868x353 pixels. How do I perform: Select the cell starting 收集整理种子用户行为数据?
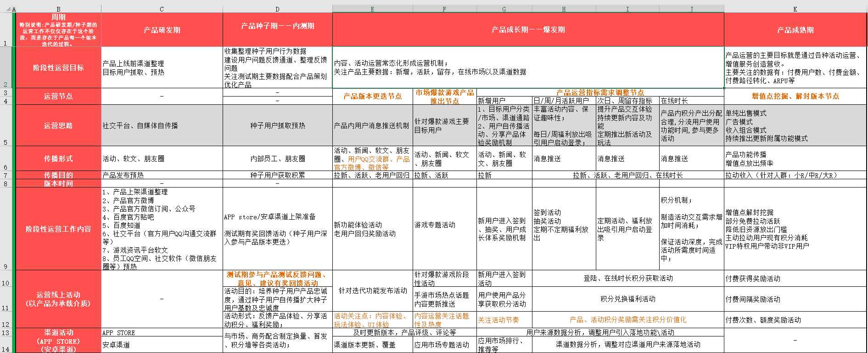[x=277, y=68]
